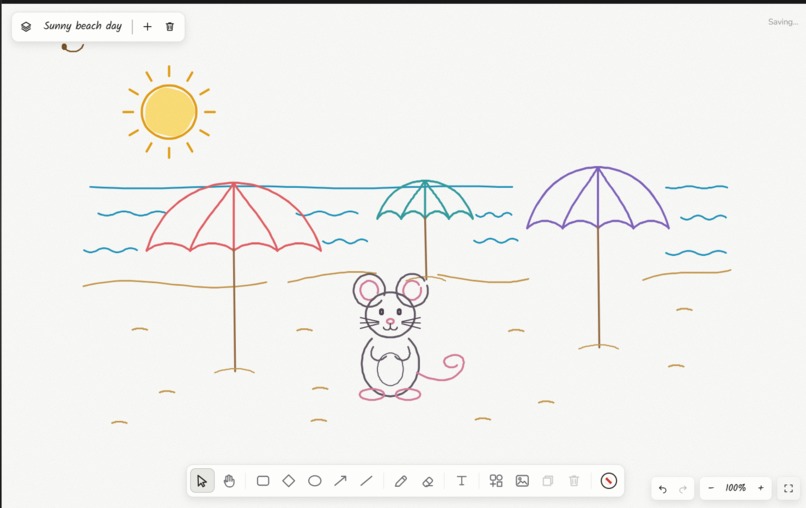Pick the diamond shape tool
Viewport: 806px width, 508px height.
click(289, 481)
